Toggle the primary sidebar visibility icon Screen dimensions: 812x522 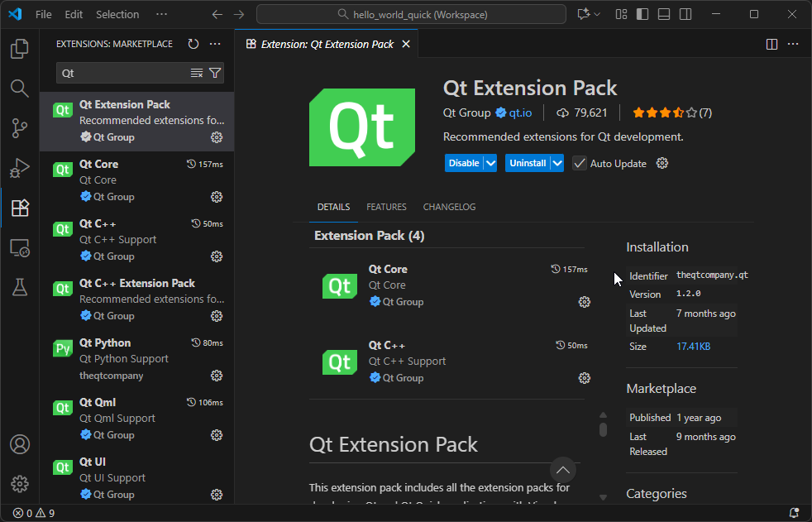point(642,14)
